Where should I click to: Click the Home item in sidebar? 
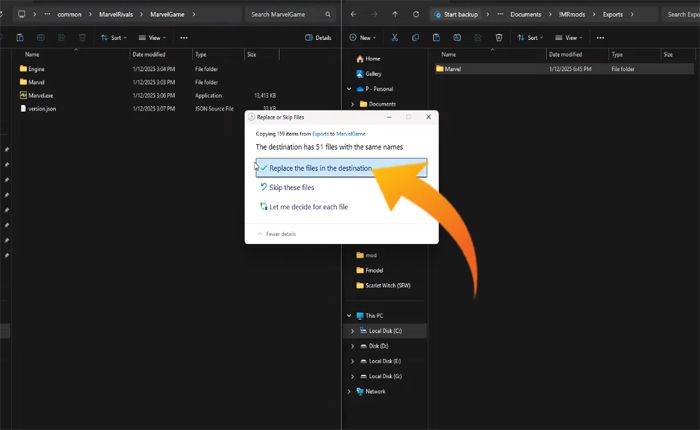click(371, 58)
